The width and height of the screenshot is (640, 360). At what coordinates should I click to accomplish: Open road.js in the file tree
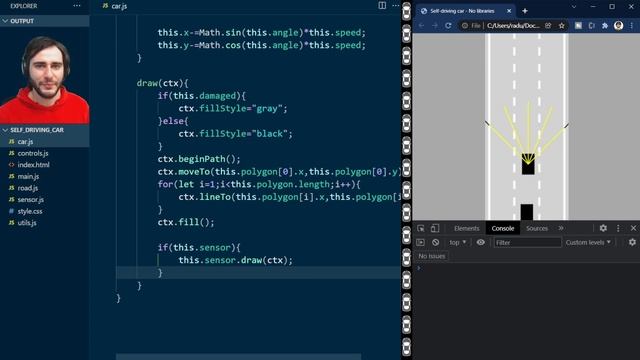pyautogui.click(x=44, y=188)
